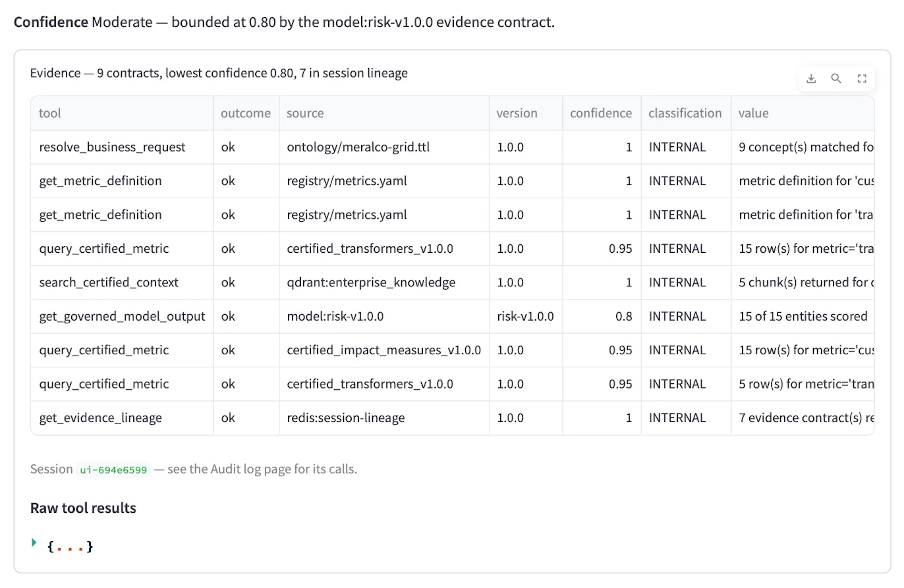This screenshot has width=904, height=588.
Task: Select the resolve_business_request tool cell
Action: click(x=122, y=147)
